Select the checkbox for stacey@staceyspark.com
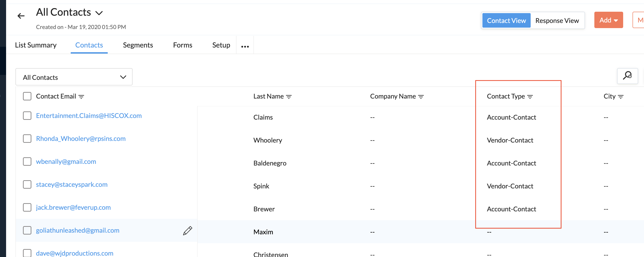The image size is (644, 257). coord(27,185)
